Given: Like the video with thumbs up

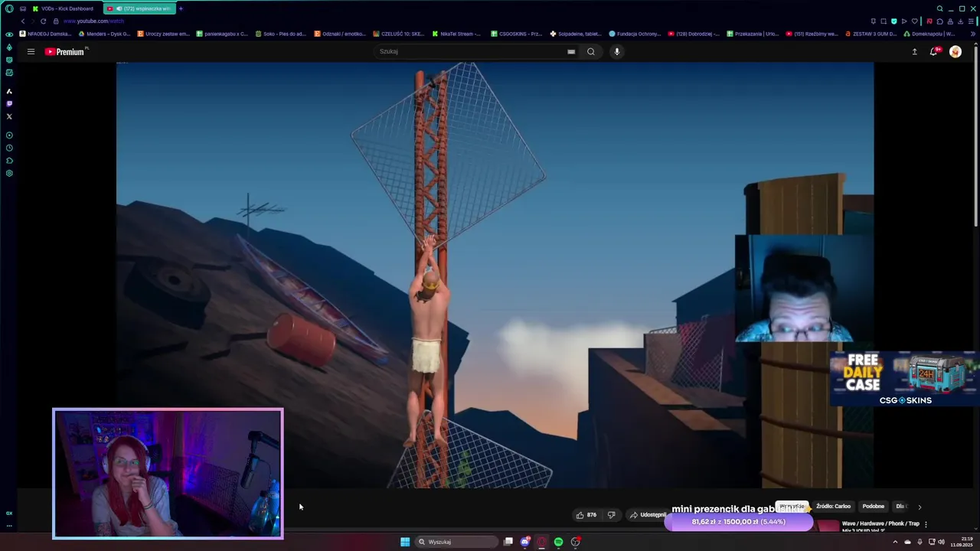Looking at the screenshot, I should coord(586,515).
